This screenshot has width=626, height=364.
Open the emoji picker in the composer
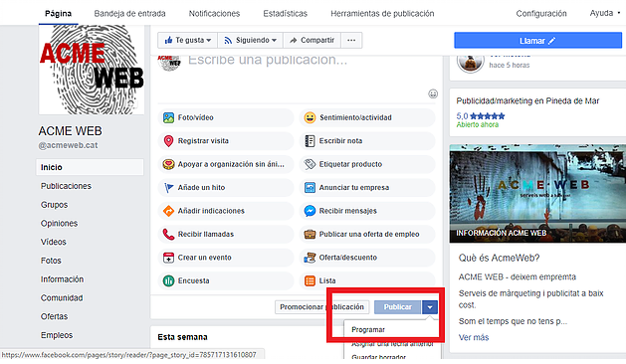coord(433,93)
